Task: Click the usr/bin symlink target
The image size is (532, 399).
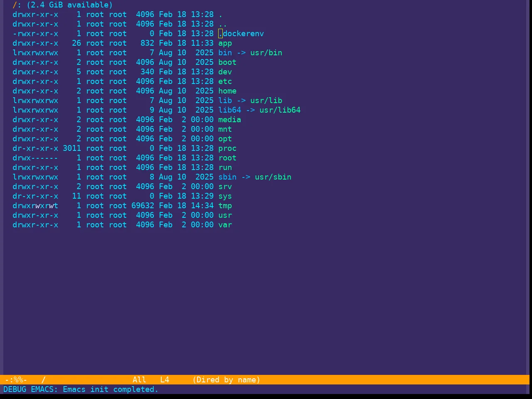Action: point(266,53)
